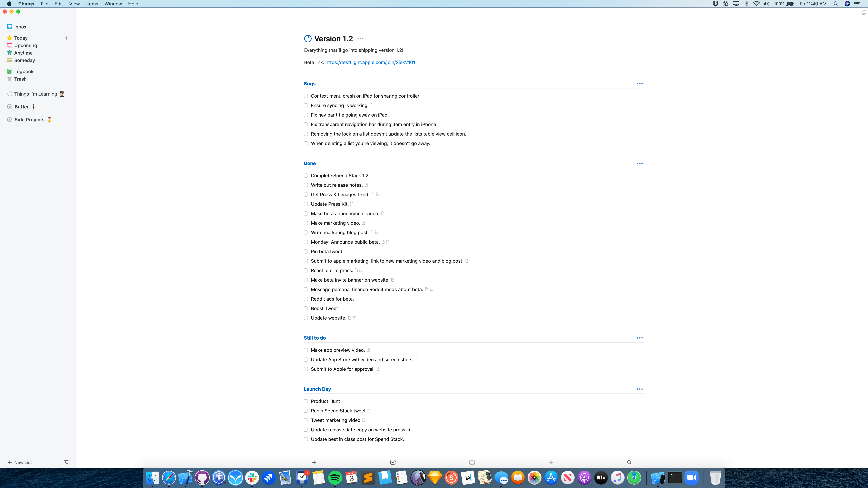Click the add heading icon in bottom toolbar
Screen dimensions: 868x488
point(393,462)
